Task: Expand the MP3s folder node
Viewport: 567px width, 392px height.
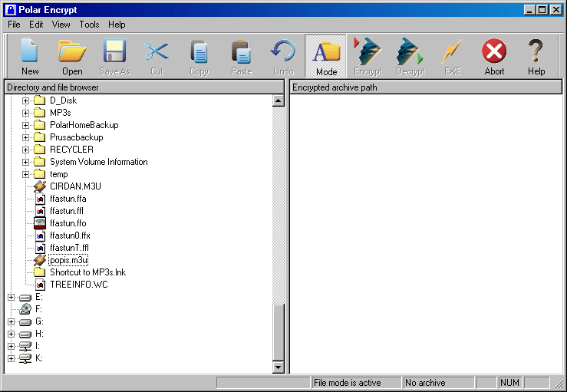Action: (x=25, y=113)
